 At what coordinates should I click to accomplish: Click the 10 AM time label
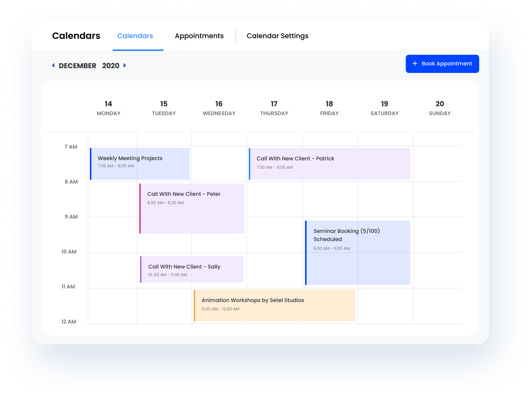point(69,252)
